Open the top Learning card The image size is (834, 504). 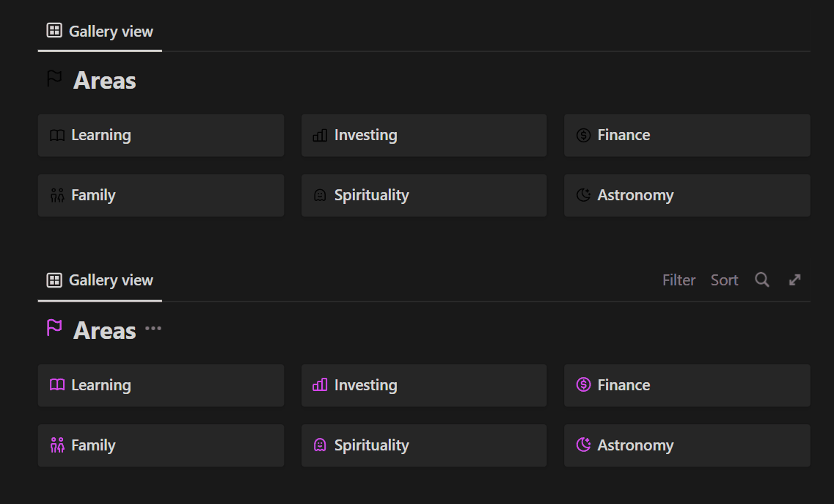tap(161, 135)
